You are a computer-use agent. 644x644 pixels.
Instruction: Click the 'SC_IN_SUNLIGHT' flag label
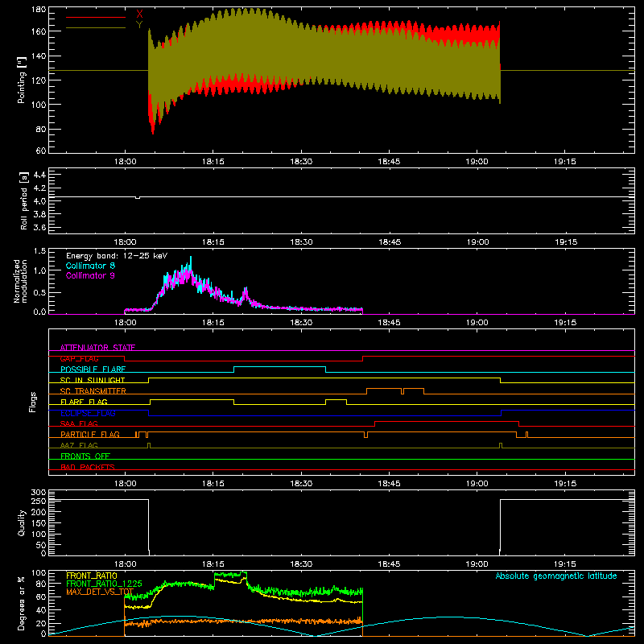tap(93, 380)
